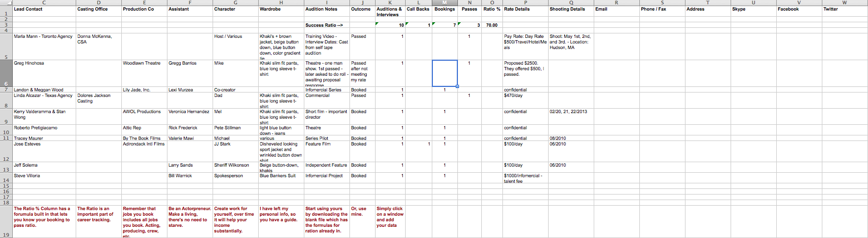Image resolution: width=868 pixels, height=238 pixels.
Task: Select the "Veronica Hernandez" cell
Action: (190, 116)
